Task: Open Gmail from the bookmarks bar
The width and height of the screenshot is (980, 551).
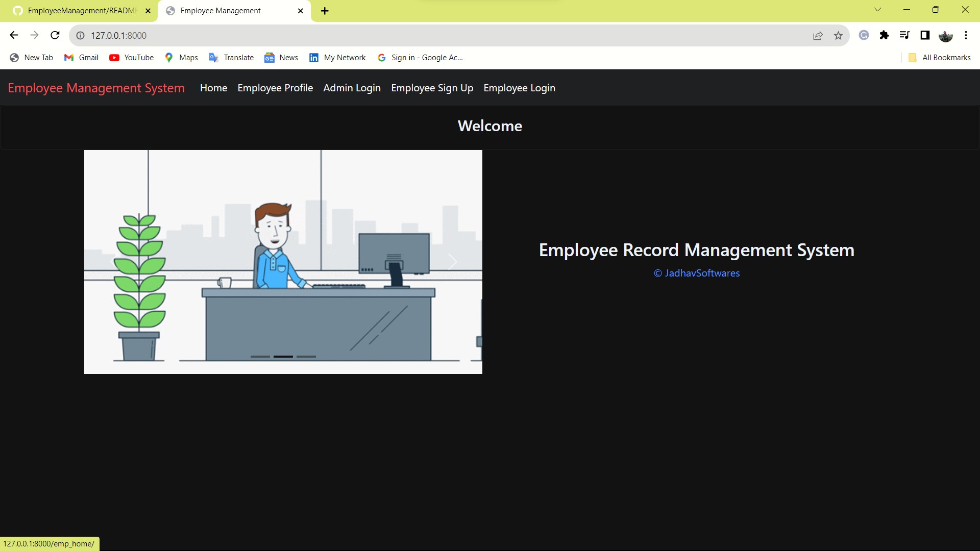Action: click(x=69, y=58)
